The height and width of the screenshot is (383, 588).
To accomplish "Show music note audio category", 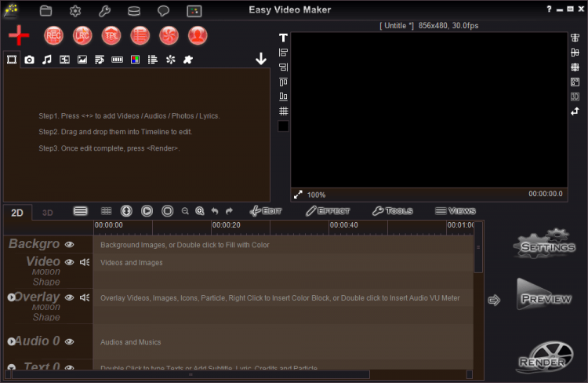I will click(x=47, y=60).
